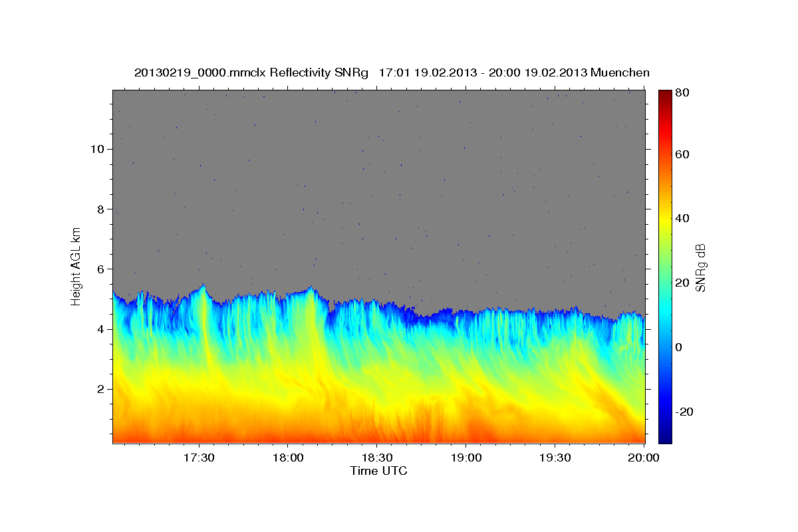The image size is (798, 532).
Task: Click the colorbar value 0
Action: tap(678, 347)
